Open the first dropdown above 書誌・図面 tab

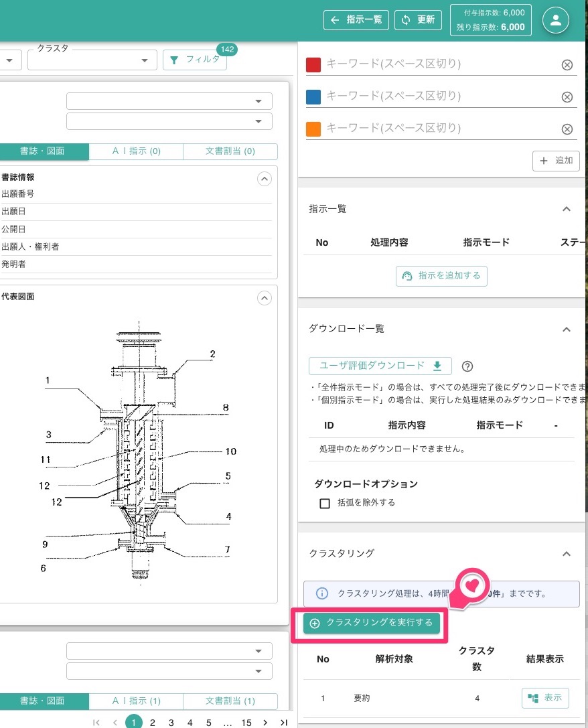pyautogui.click(x=169, y=101)
